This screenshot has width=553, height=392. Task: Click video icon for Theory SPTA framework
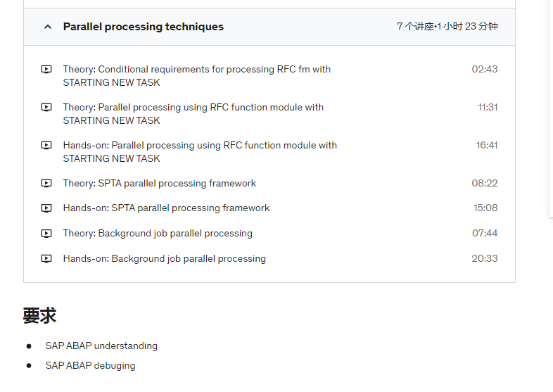click(46, 184)
